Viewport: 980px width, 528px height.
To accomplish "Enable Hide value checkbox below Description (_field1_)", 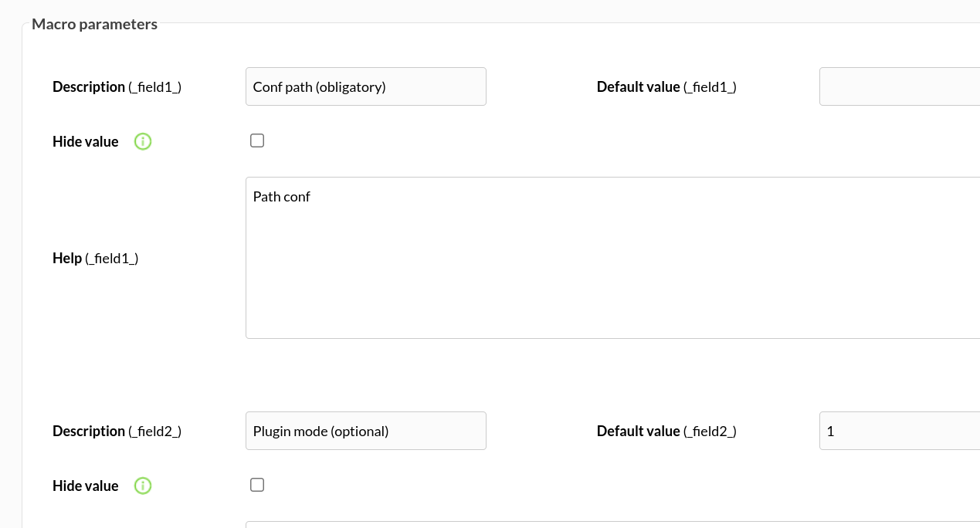I will [257, 140].
